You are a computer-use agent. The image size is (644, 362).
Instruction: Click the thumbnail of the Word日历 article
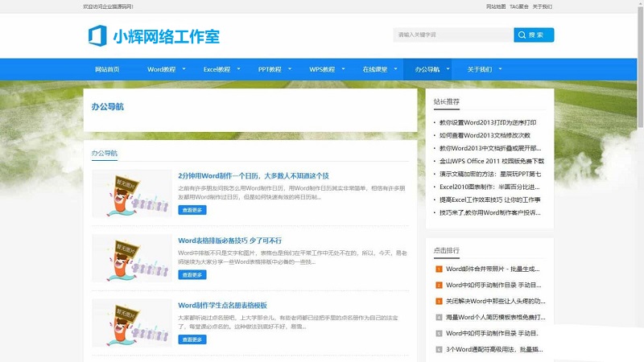132,194
